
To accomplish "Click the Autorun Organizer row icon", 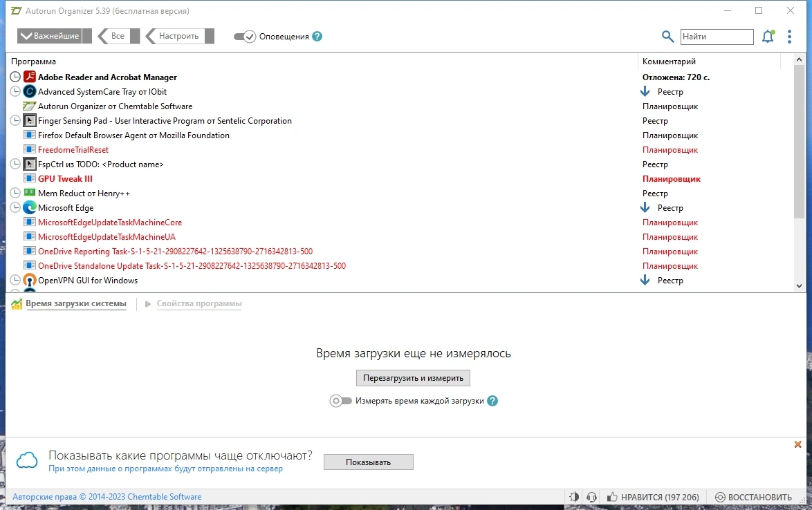I will click(x=30, y=106).
